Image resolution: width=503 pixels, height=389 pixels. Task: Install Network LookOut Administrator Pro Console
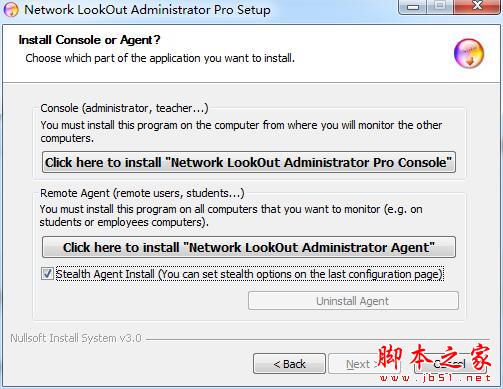tap(249, 162)
